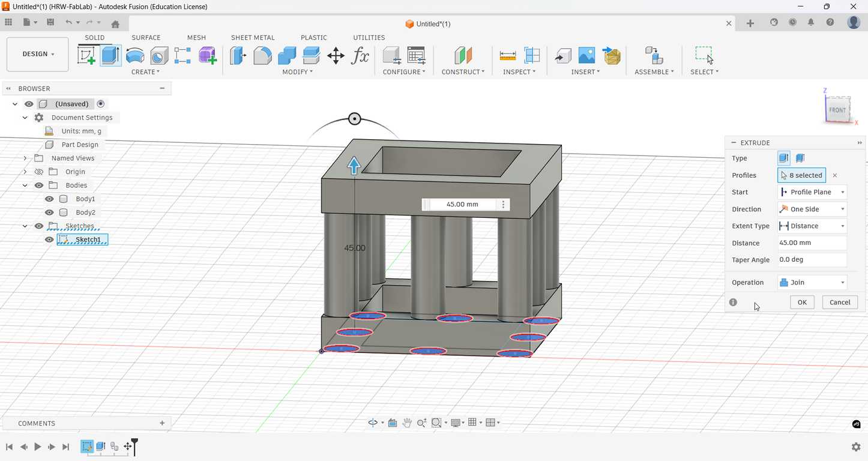Click the Fillet tool icon
This screenshot has width=868, height=461.
click(262, 56)
